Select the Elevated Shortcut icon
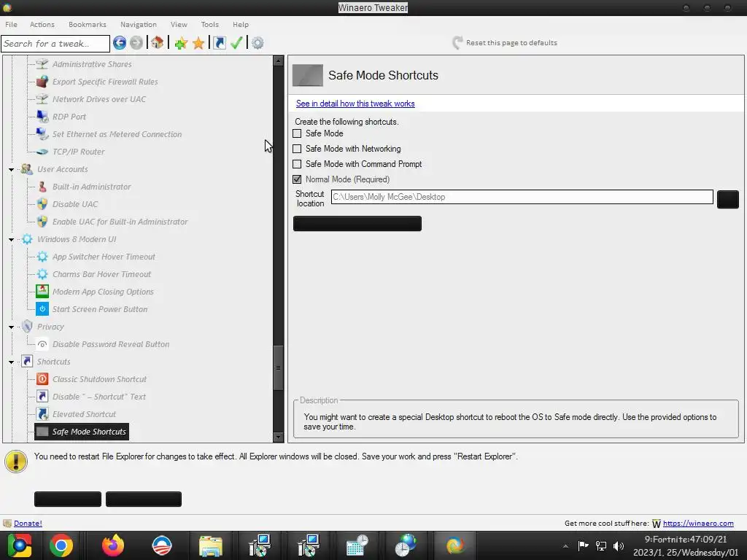The image size is (747, 560). [x=42, y=414]
